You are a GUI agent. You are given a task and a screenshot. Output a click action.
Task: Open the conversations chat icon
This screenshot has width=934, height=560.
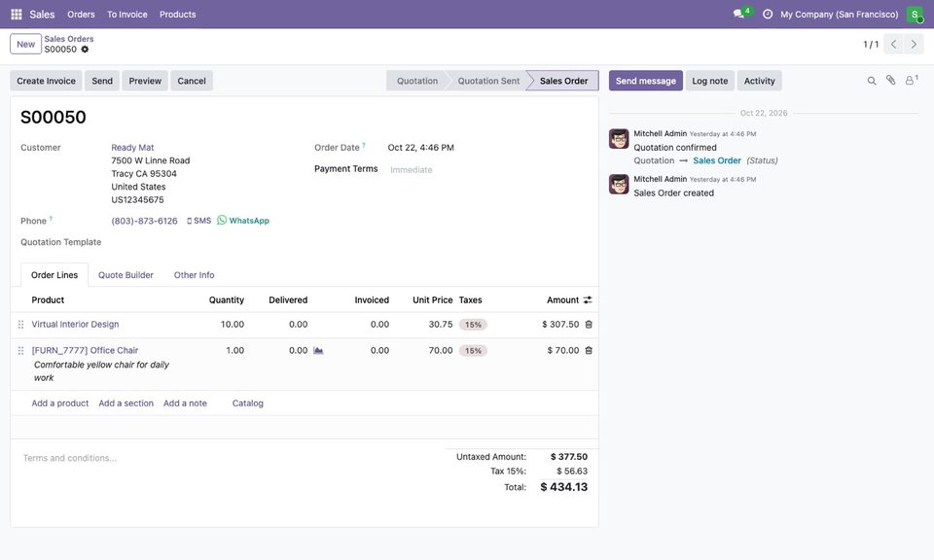pyautogui.click(x=738, y=14)
